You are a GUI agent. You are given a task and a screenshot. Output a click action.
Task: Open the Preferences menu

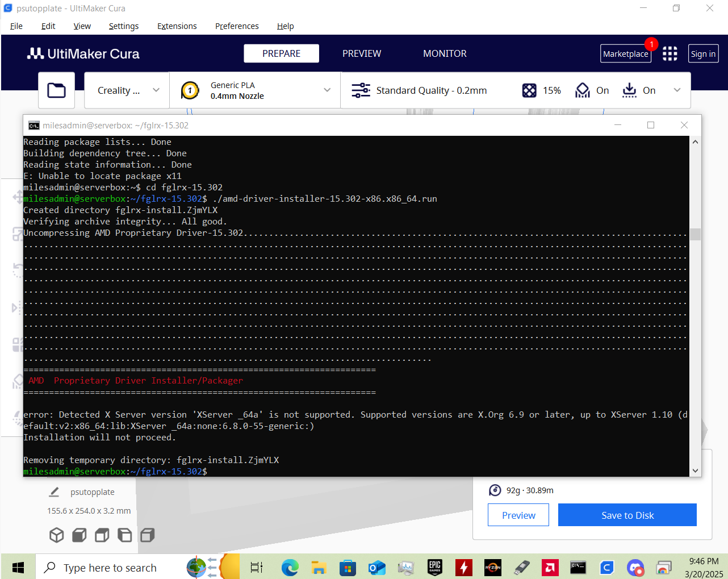click(x=237, y=26)
